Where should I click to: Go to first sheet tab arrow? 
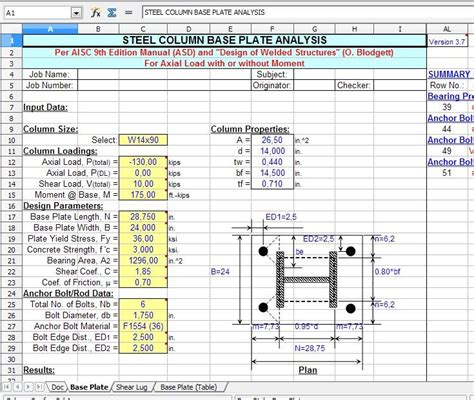[x=6, y=387]
